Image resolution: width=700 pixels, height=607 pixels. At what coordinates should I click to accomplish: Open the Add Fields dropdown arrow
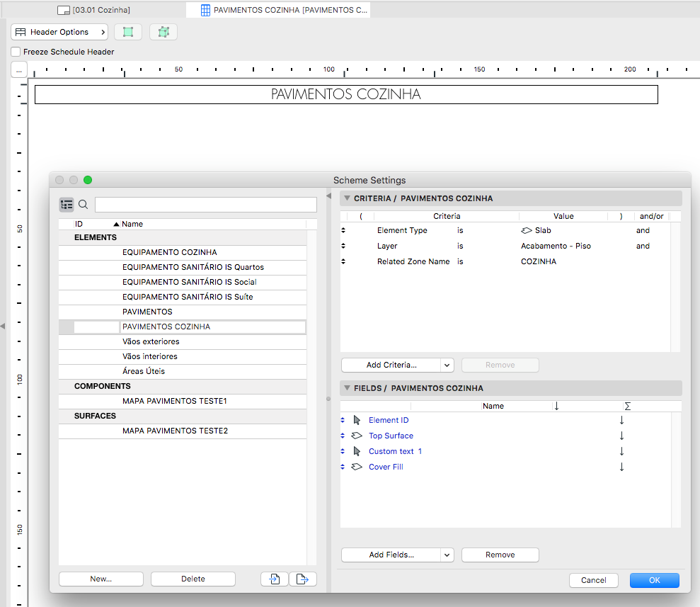pos(447,555)
